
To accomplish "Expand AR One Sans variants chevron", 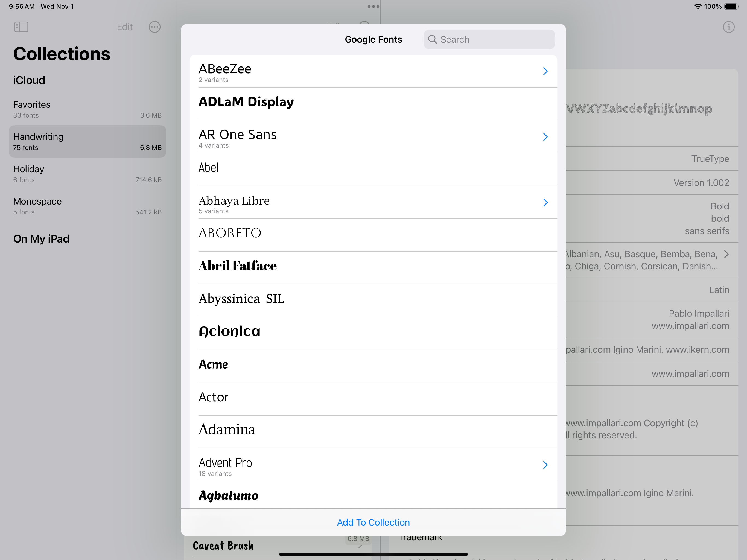I will coord(545,137).
